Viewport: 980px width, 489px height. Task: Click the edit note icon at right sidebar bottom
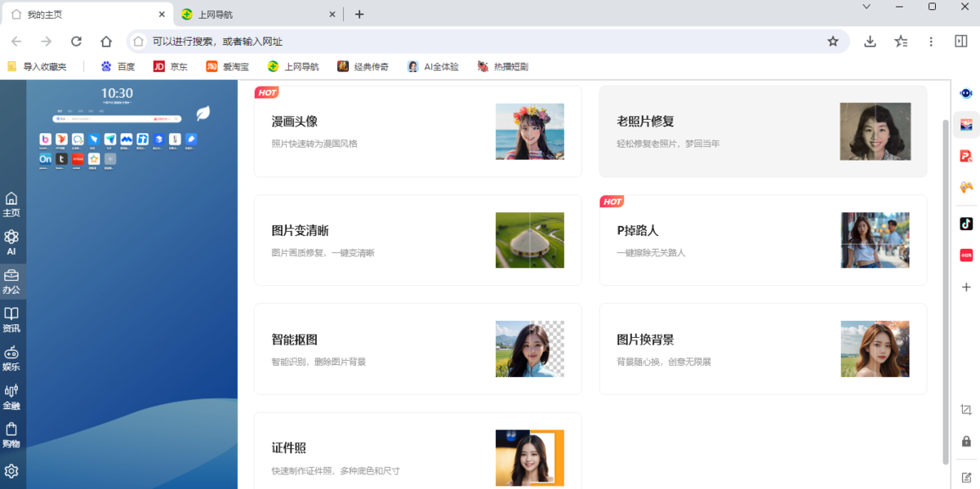pos(966,477)
